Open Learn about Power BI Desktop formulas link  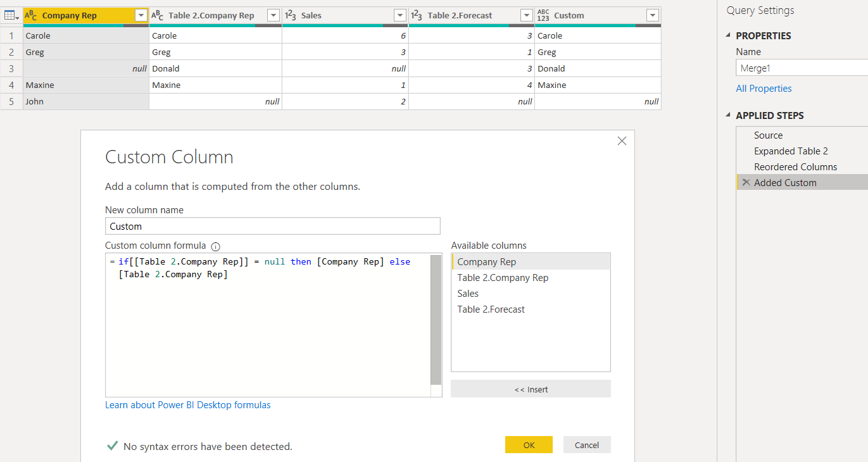coord(188,405)
